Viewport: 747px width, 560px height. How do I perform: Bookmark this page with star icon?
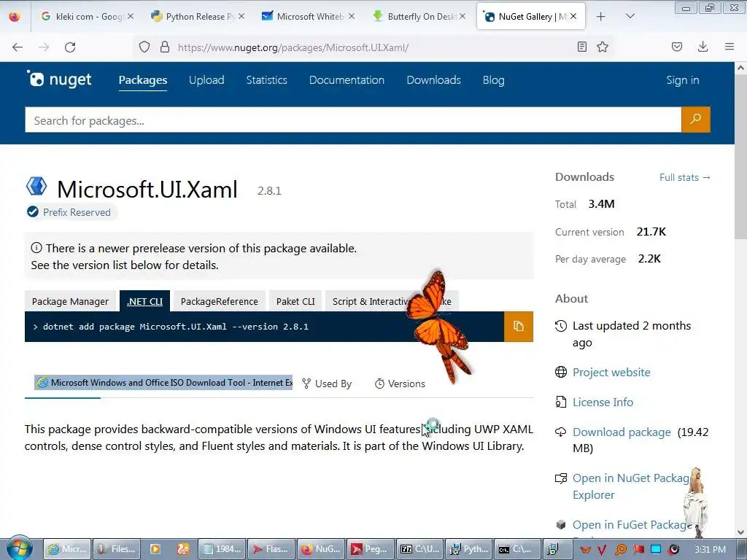(x=603, y=47)
